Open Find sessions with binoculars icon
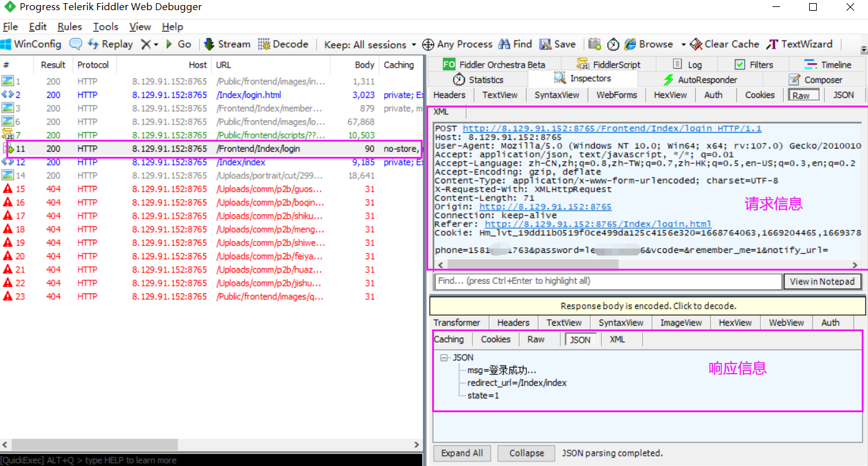Image resolution: width=868 pixels, height=466 pixels. click(504, 44)
